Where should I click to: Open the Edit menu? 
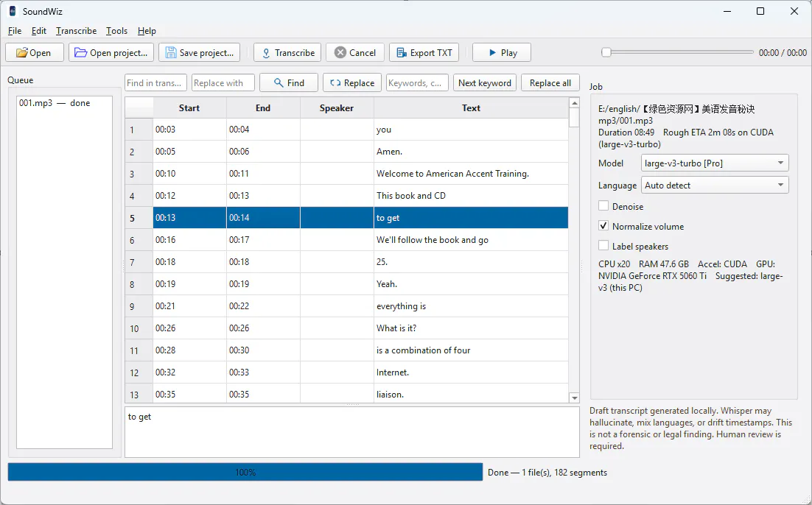click(39, 31)
